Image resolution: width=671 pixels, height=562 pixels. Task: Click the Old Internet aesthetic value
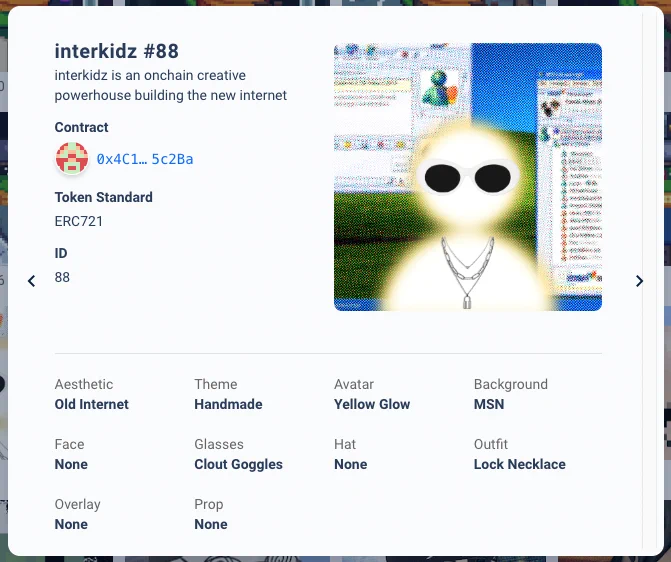pos(92,404)
